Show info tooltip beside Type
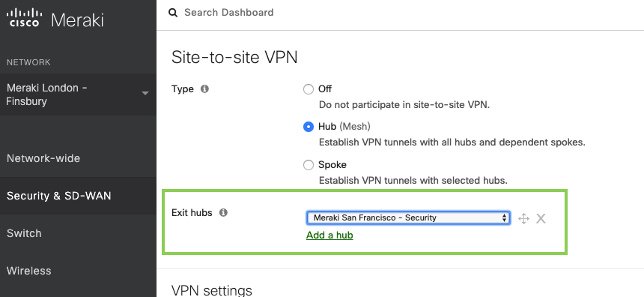The image size is (644, 297). pyautogui.click(x=204, y=88)
